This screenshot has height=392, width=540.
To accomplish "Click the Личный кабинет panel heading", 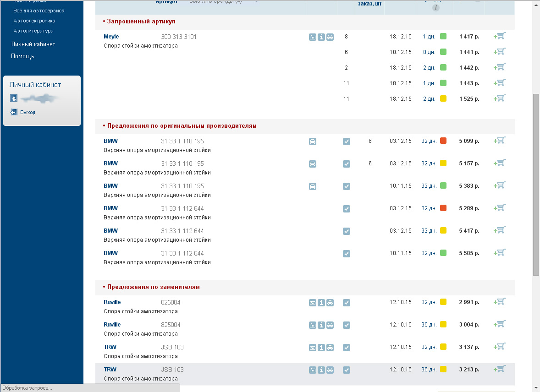I will 35,85.
